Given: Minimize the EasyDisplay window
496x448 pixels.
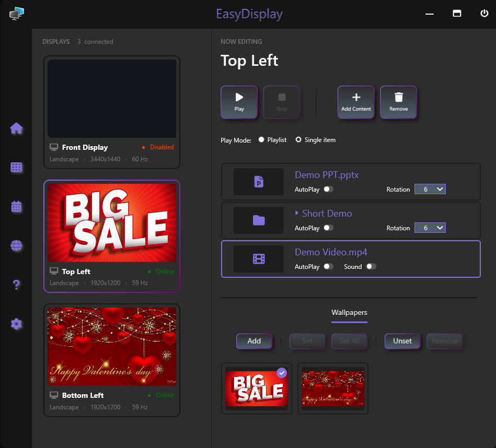Looking at the screenshot, I should (x=430, y=14).
